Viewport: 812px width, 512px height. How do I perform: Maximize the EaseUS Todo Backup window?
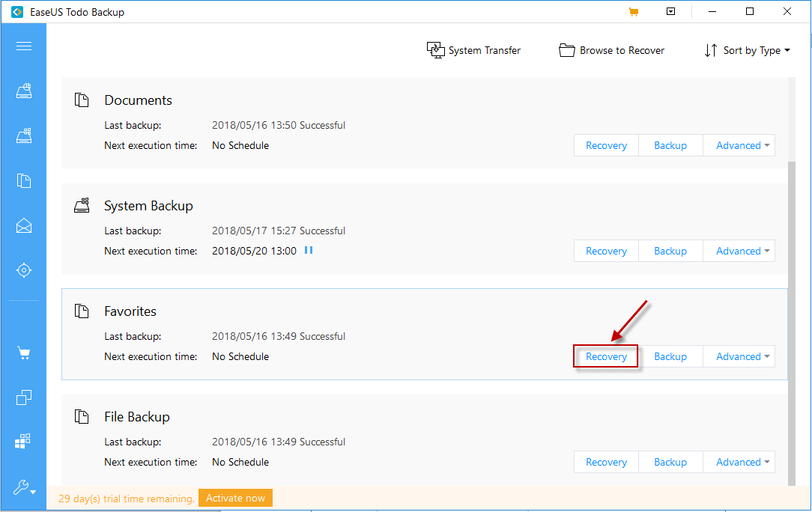coord(749,11)
